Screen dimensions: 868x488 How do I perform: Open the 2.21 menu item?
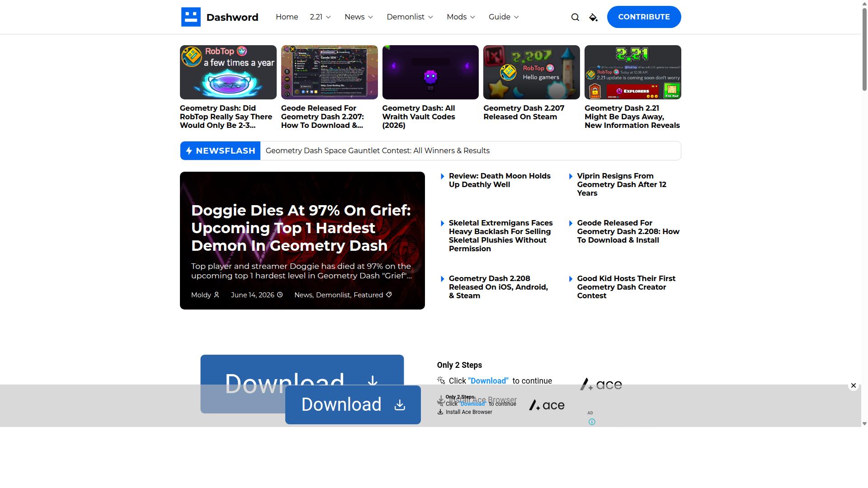tap(316, 17)
